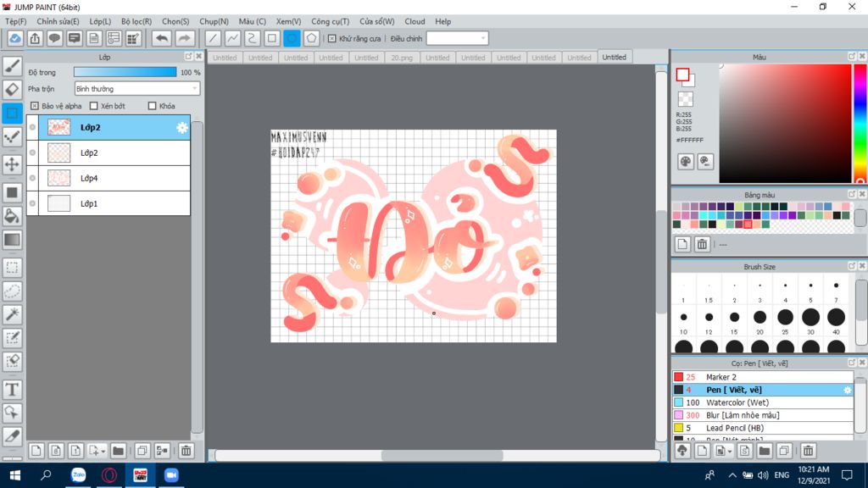Image resolution: width=868 pixels, height=488 pixels.
Task: Duplicate the layer in Layers panel
Action: (x=142, y=451)
